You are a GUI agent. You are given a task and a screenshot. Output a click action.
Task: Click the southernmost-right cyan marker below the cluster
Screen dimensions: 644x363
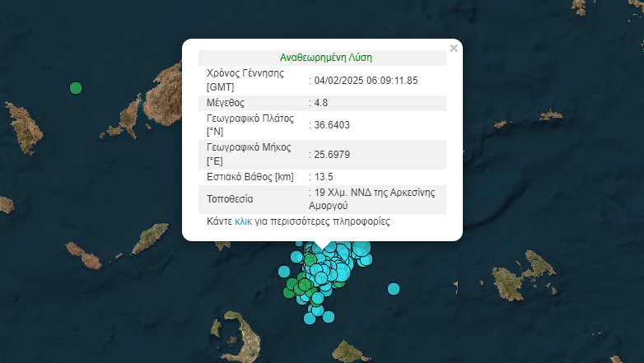point(328,316)
